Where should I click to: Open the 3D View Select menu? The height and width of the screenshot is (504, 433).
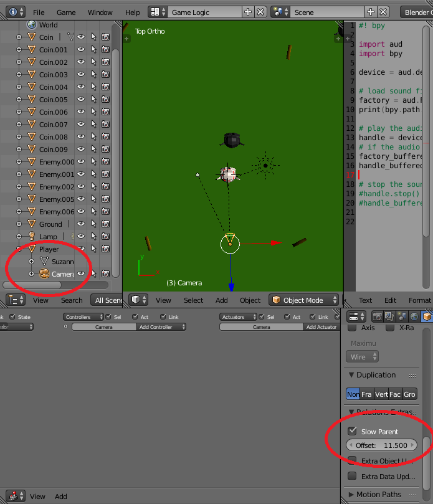click(x=193, y=300)
